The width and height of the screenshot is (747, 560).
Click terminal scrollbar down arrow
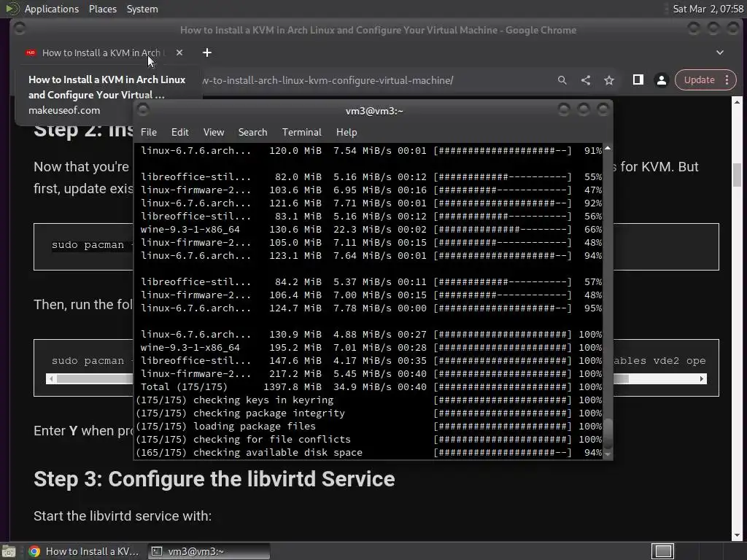tap(608, 454)
